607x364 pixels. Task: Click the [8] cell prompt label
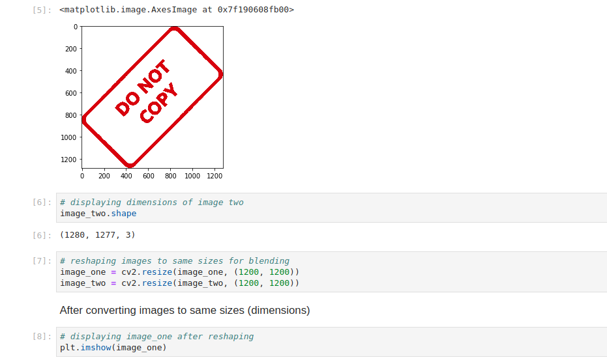point(42,336)
